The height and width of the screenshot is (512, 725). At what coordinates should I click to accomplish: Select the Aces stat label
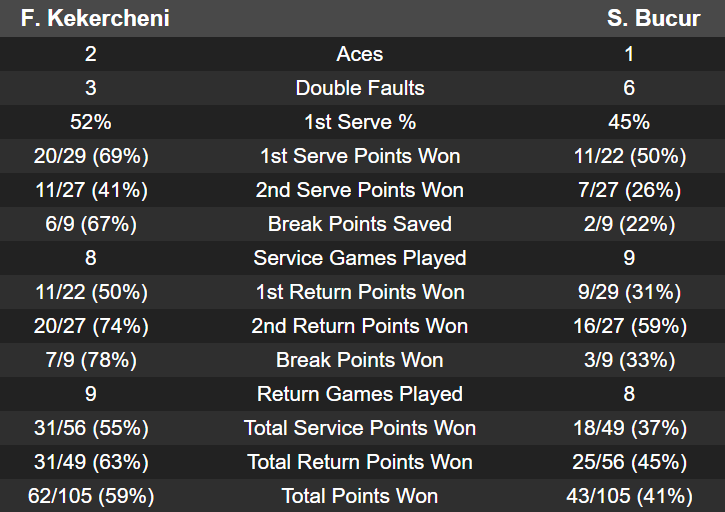[x=360, y=54]
